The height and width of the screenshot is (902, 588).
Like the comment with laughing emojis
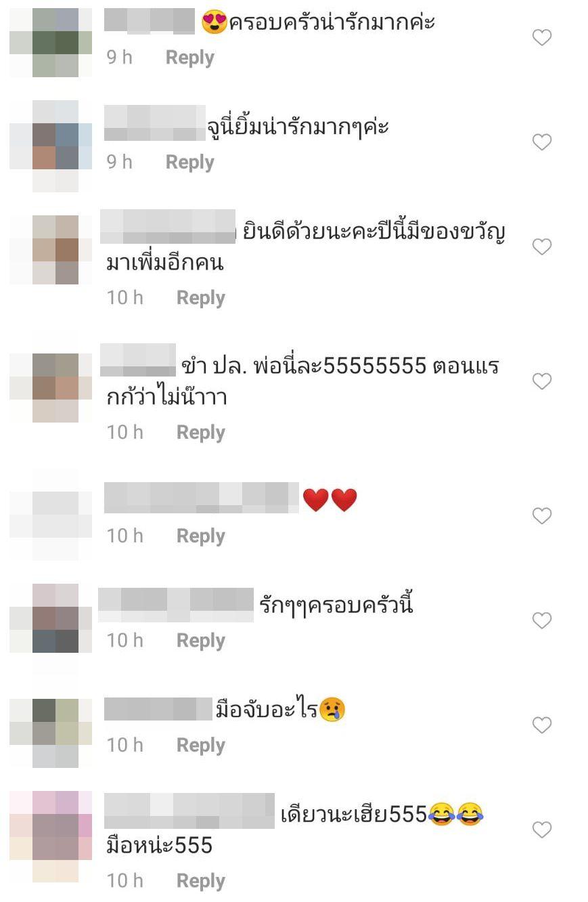(542, 830)
